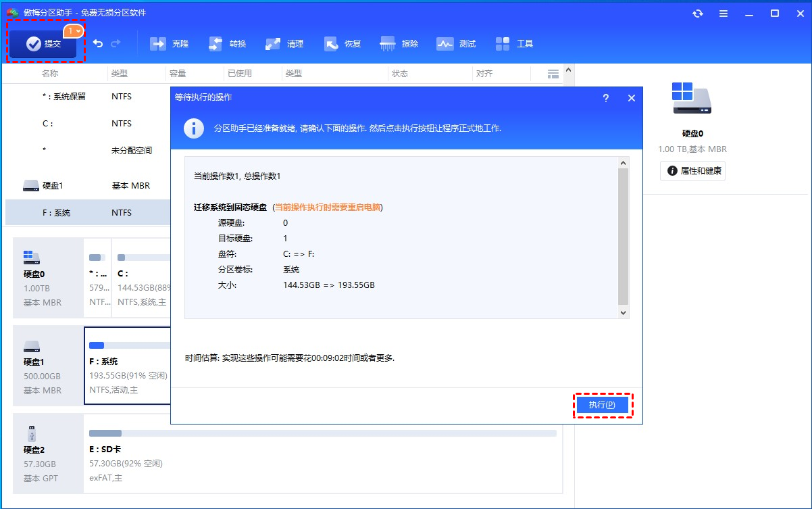The image size is (812, 509).
Task: Open the hamburger main menu
Action: coord(724,13)
